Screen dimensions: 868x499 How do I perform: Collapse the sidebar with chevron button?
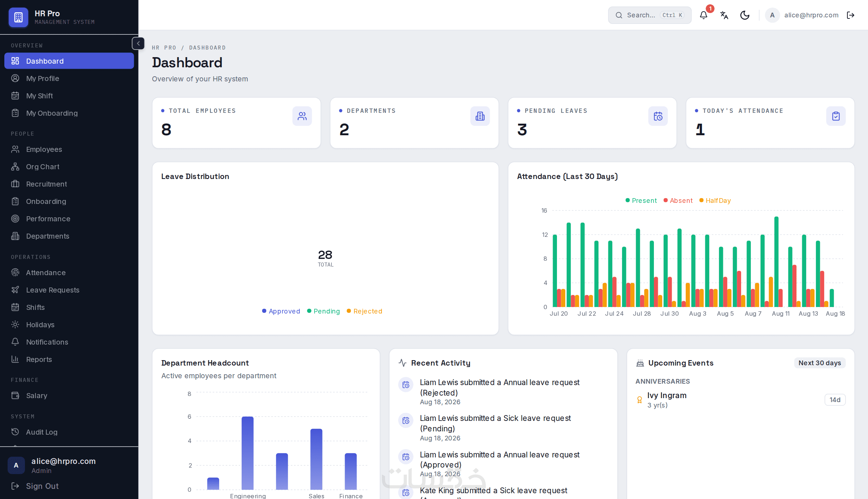tap(138, 43)
